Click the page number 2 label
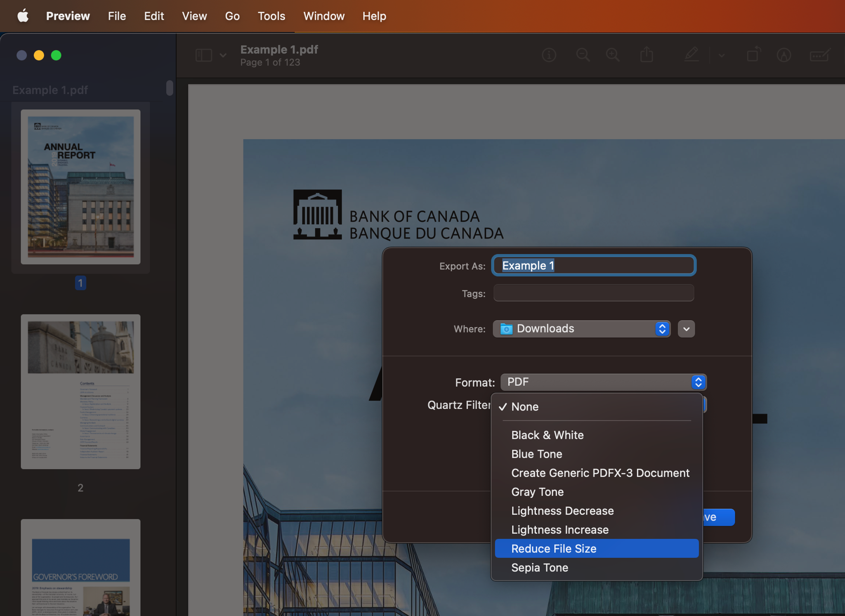The width and height of the screenshot is (845, 616). tap(80, 488)
